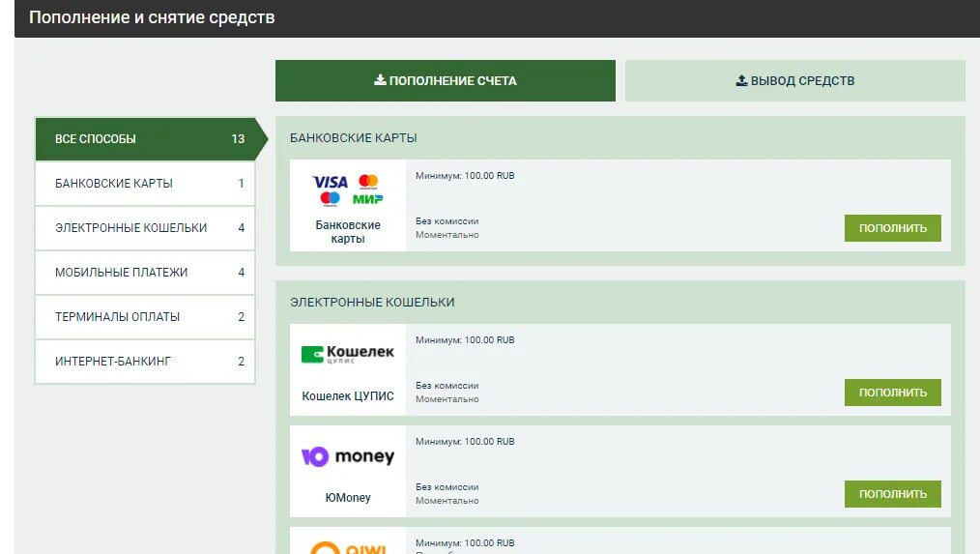Screen dimensions: 980x554
Task: Filter by Электронные кошельки in sidebar
Action: click(145, 227)
